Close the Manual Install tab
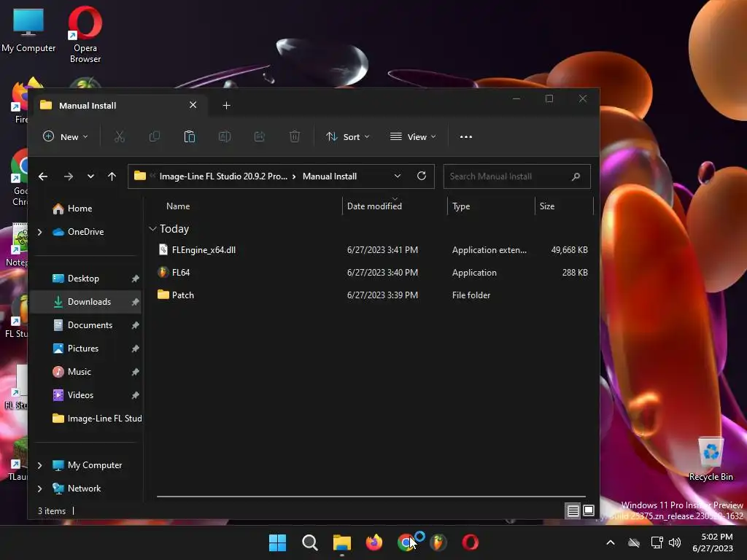 [x=193, y=105]
